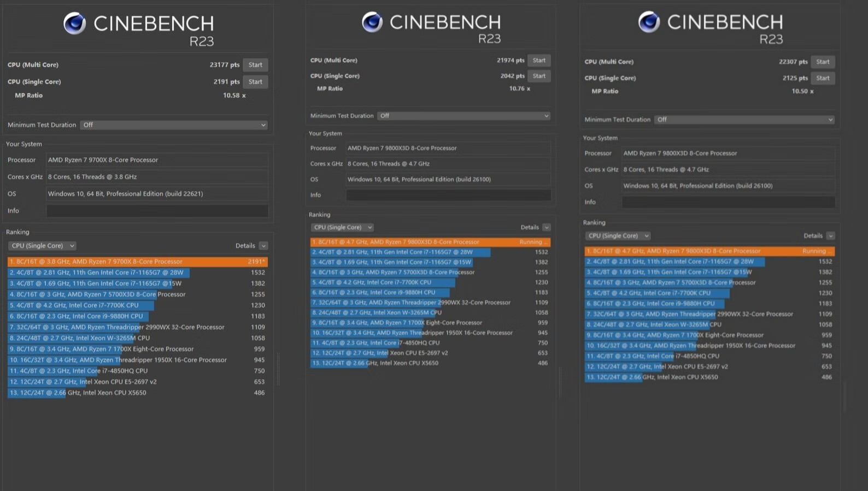This screenshot has width=868, height=491.
Task: Select Ryzen 7 1700X row in right window
Action: pyautogui.click(x=709, y=335)
